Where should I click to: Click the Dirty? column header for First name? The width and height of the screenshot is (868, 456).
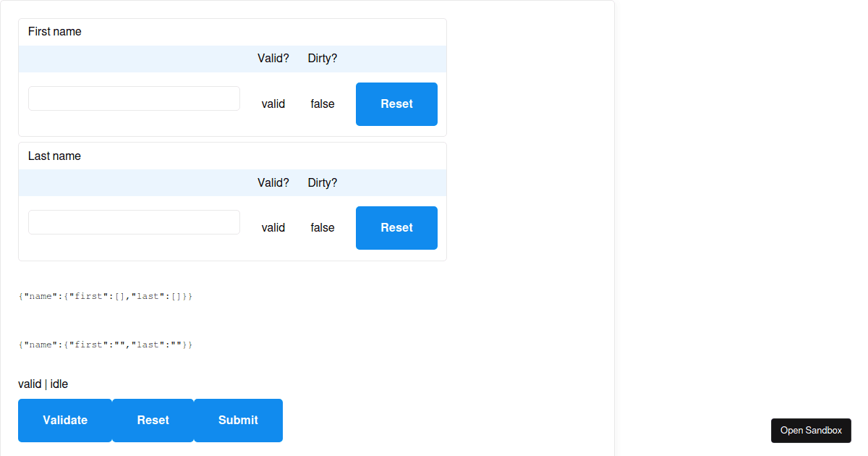(322, 58)
